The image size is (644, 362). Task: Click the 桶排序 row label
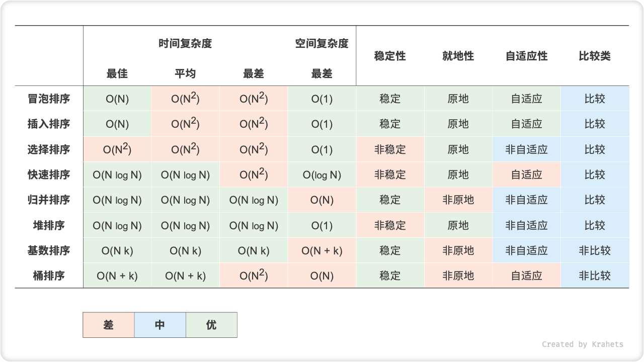tap(48, 275)
